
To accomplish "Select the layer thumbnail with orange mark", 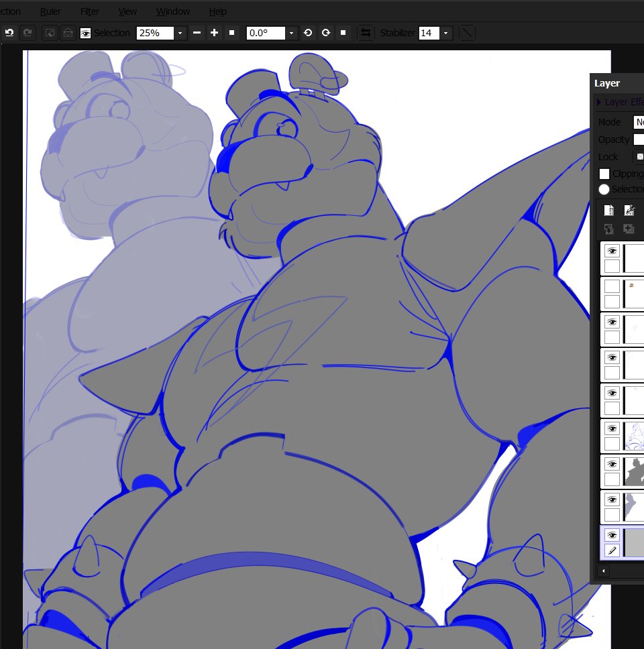I will (634, 294).
